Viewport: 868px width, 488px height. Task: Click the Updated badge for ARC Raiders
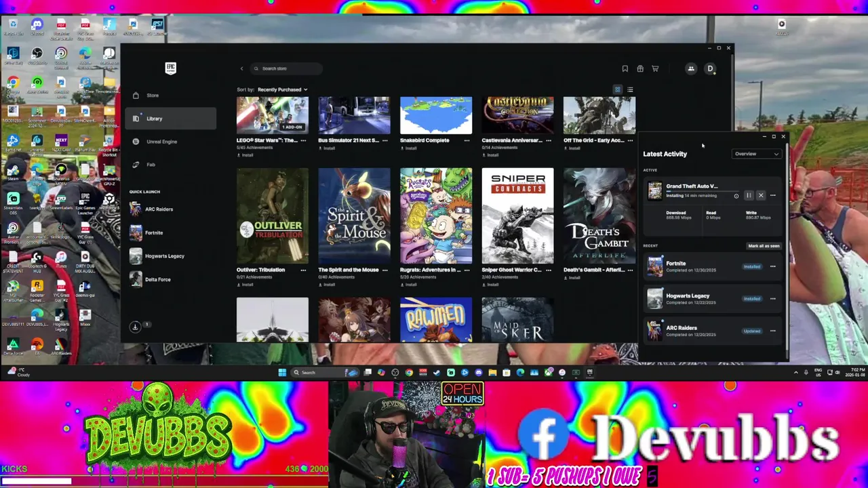(752, 331)
